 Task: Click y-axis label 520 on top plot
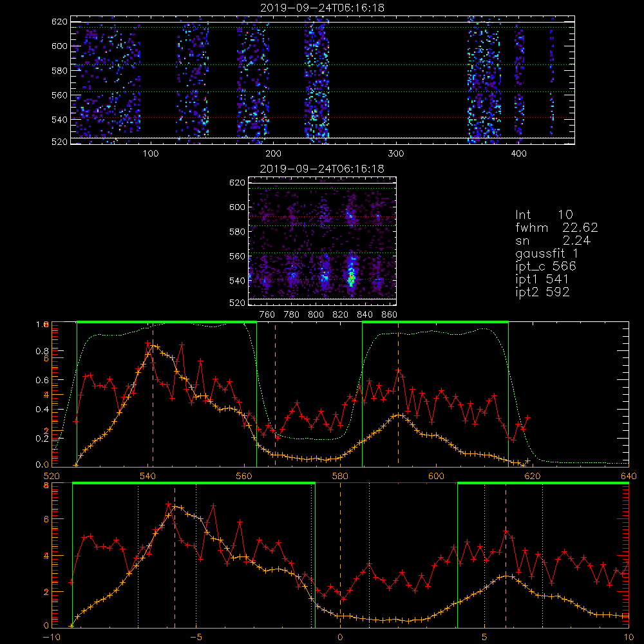pyautogui.click(x=59, y=142)
